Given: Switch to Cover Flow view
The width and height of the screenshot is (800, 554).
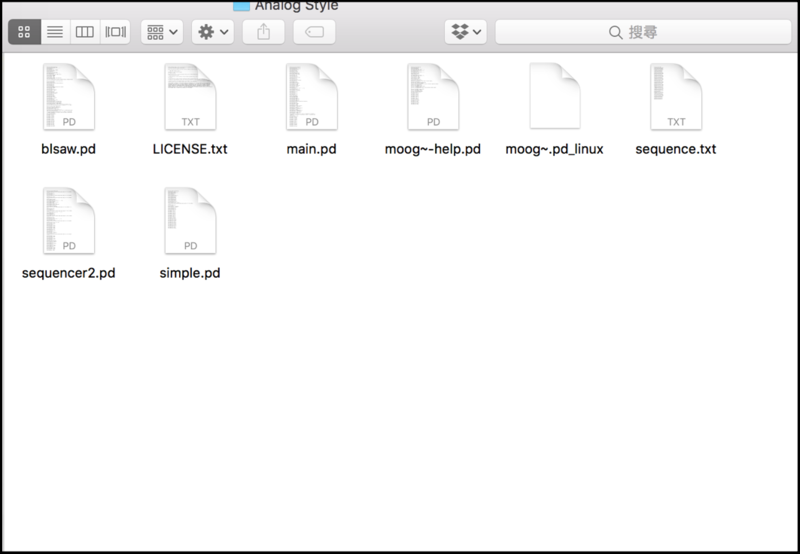Looking at the screenshot, I should [115, 32].
